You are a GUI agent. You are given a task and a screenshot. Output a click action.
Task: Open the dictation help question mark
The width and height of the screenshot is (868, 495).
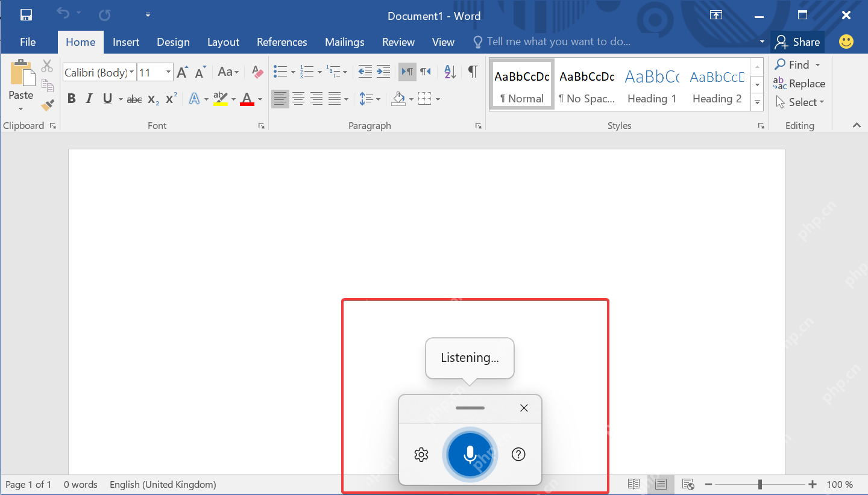coord(518,455)
